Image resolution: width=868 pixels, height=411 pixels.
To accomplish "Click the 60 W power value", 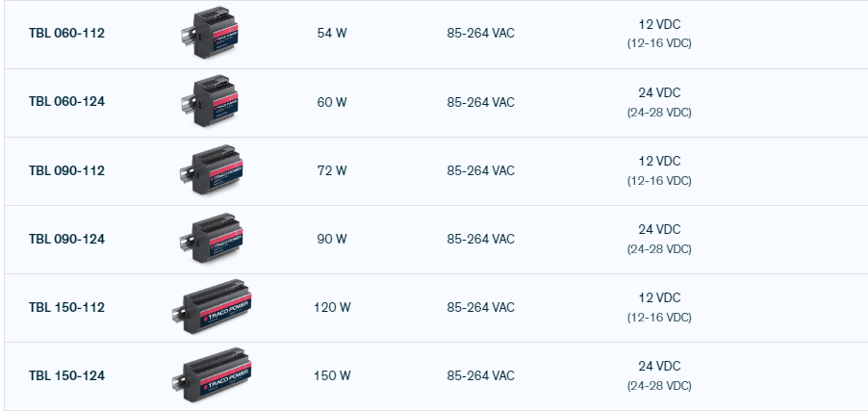I will tap(331, 102).
